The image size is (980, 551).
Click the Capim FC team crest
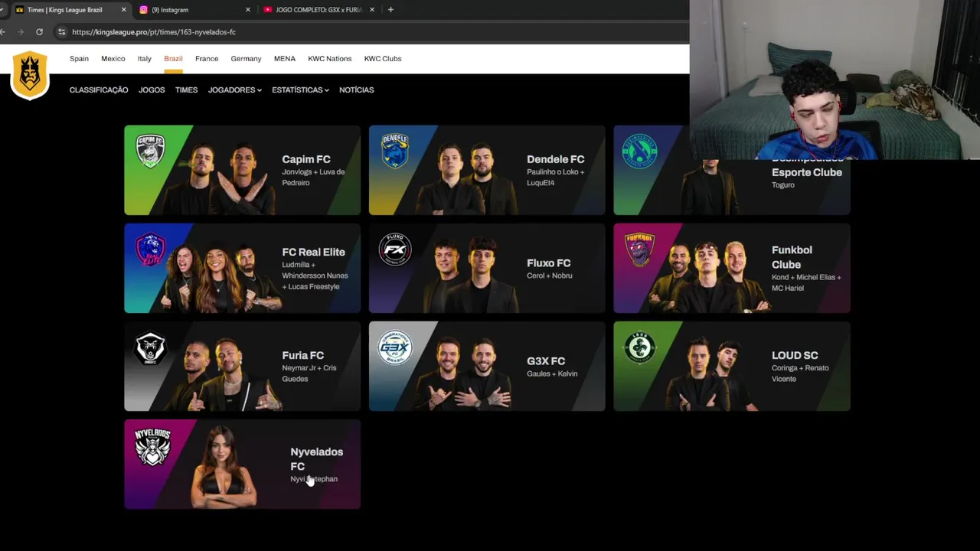pos(150,150)
